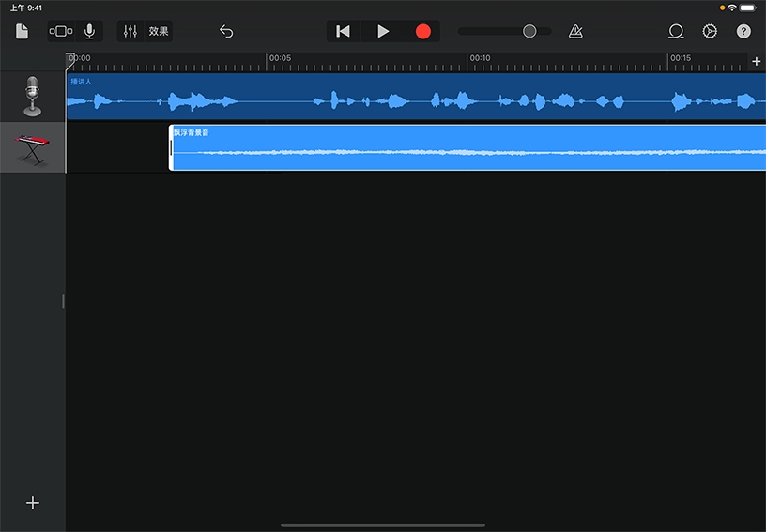Toggle the track controls mixer button

pos(130,31)
